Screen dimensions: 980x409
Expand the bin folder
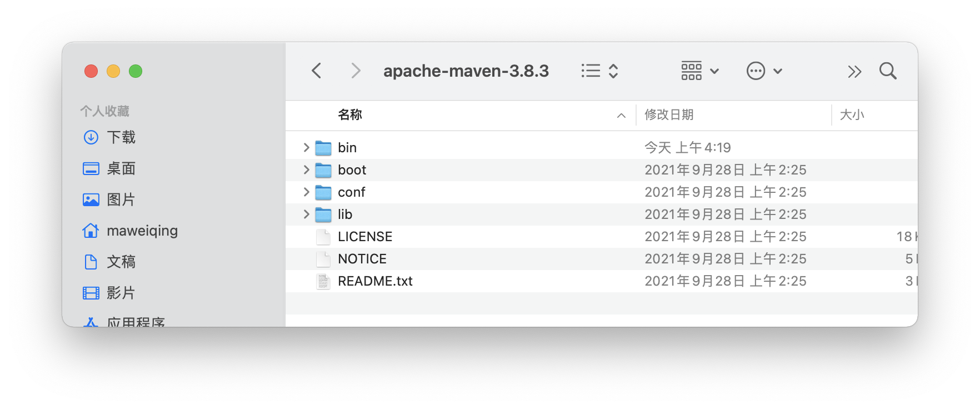pos(306,147)
